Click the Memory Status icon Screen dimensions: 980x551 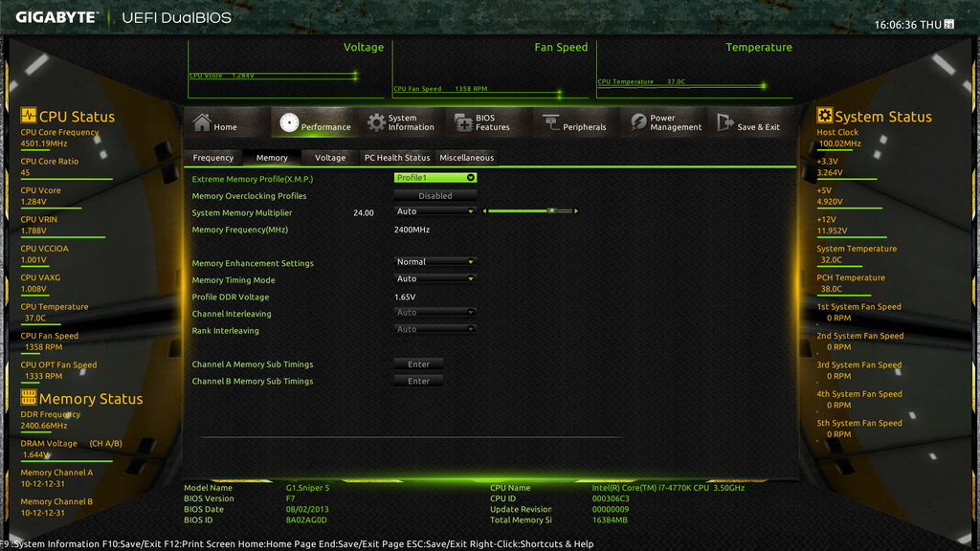[x=28, y=397]
